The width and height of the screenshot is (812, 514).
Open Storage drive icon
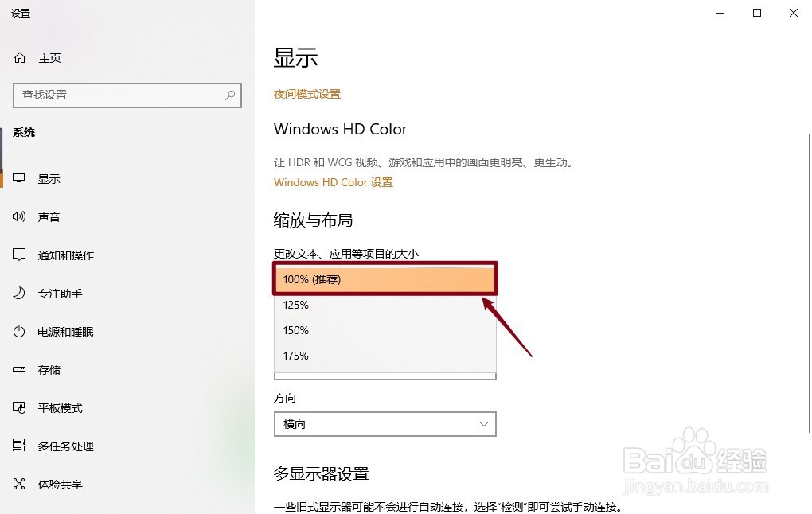[x=20, y=370]
